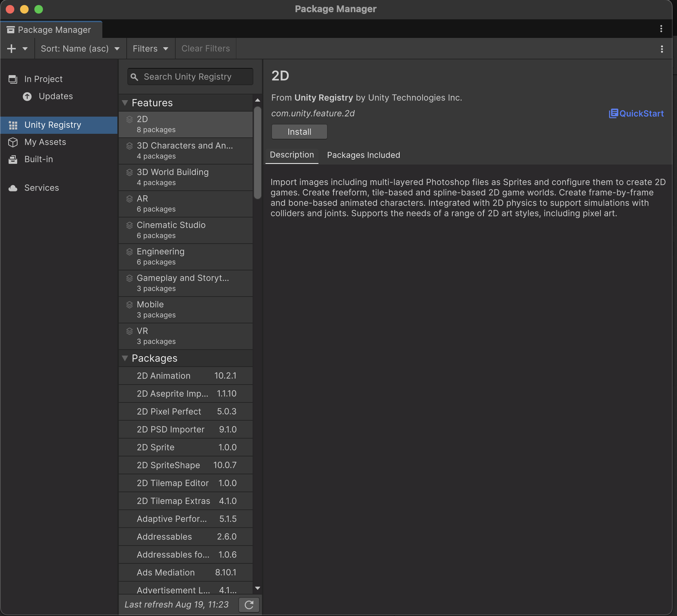Click the Services cloud icon

[13, 188]
